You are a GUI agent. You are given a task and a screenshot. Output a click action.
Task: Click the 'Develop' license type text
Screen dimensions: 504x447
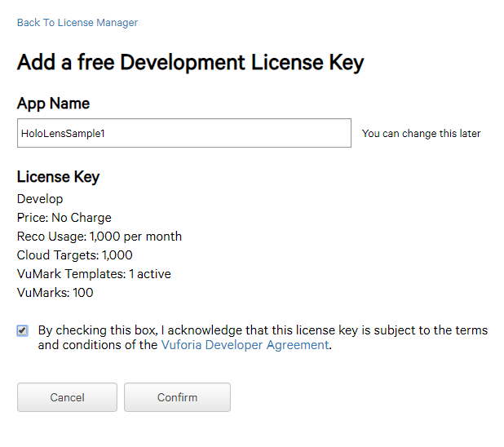(40, 199)
